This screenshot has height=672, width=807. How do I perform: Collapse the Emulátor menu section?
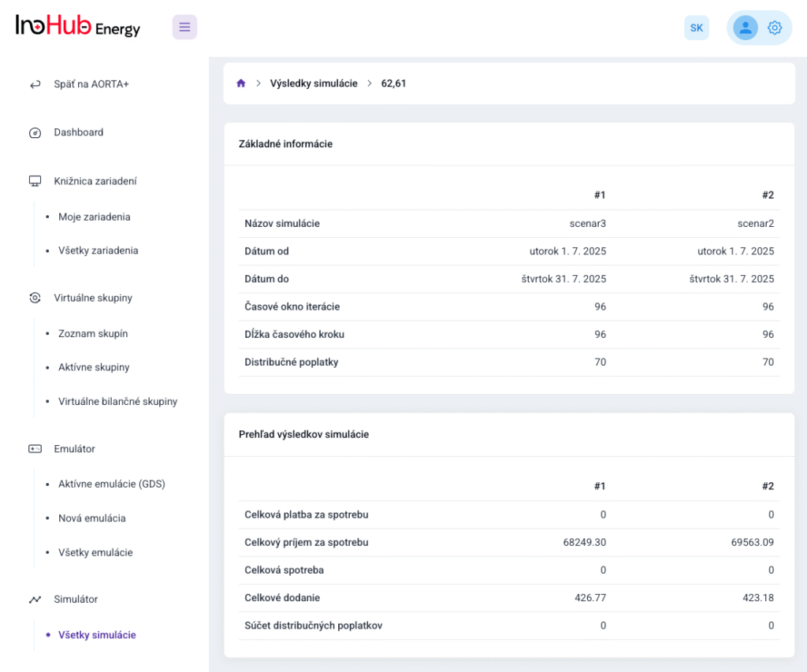pyautogui.click(x=74, y=449)
